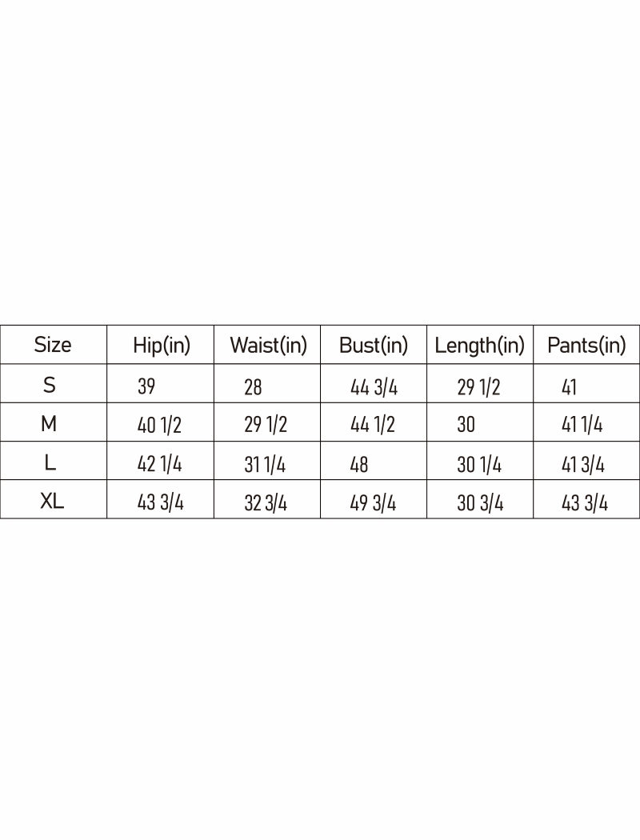This screenshot has width=640, height=840.
Task: Select the Length(in) column header
Action: pyautogui.click(x=480, y=346)
